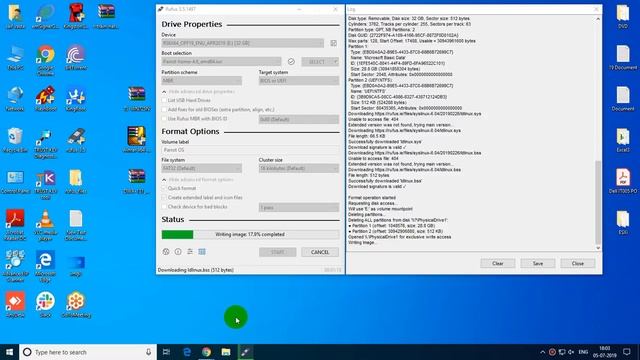This screenshot has height=360, width=640.
Task: Open bad blocks 1 pass dropdown
Action: (x=299, y=207)
